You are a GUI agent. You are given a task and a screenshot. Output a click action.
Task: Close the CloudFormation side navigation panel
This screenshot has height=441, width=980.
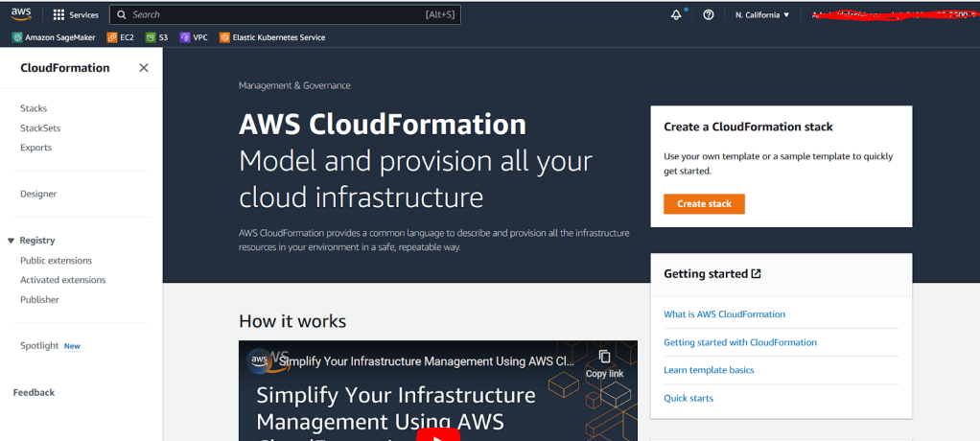coord(144,68)
